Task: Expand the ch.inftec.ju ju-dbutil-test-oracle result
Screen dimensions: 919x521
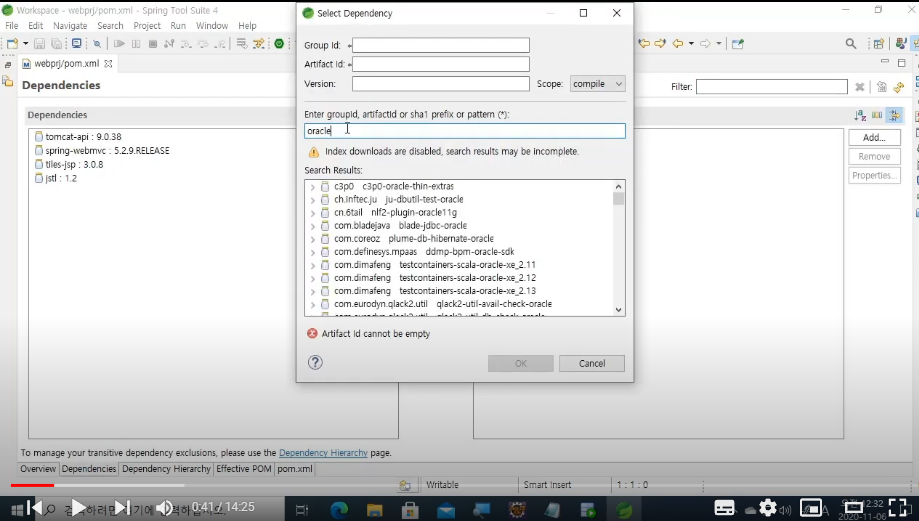Action: 312,200
